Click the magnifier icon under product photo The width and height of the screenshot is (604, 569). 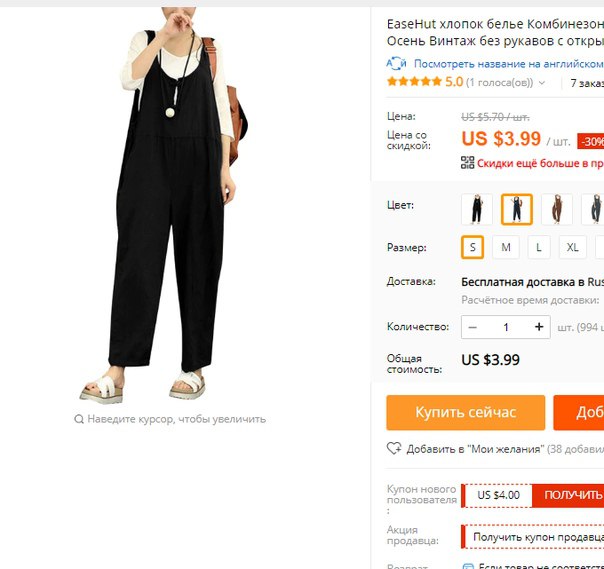coord(79,419)
